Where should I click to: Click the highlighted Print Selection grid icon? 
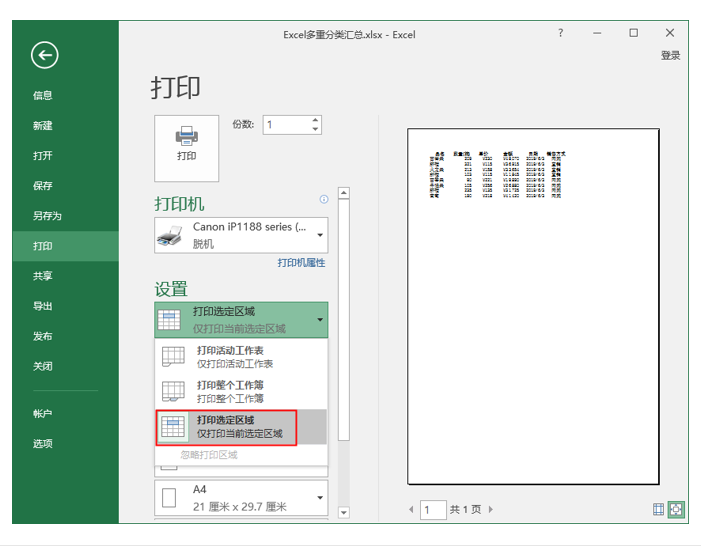(173, 427)
